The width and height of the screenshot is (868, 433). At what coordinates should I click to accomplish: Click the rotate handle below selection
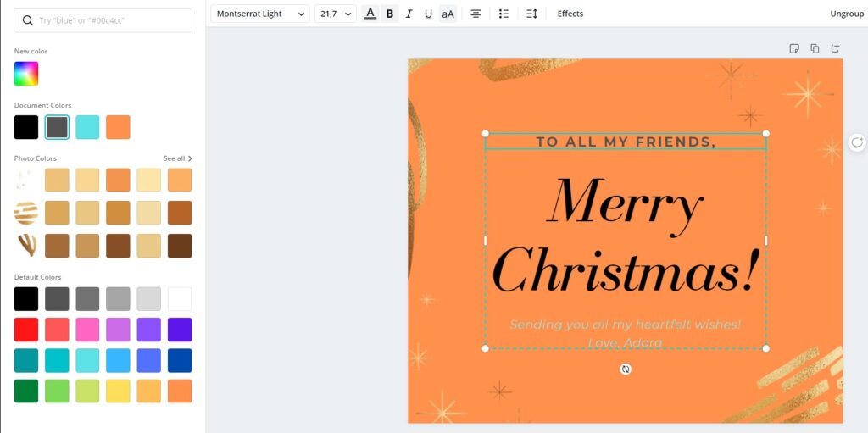coord(626,369)
